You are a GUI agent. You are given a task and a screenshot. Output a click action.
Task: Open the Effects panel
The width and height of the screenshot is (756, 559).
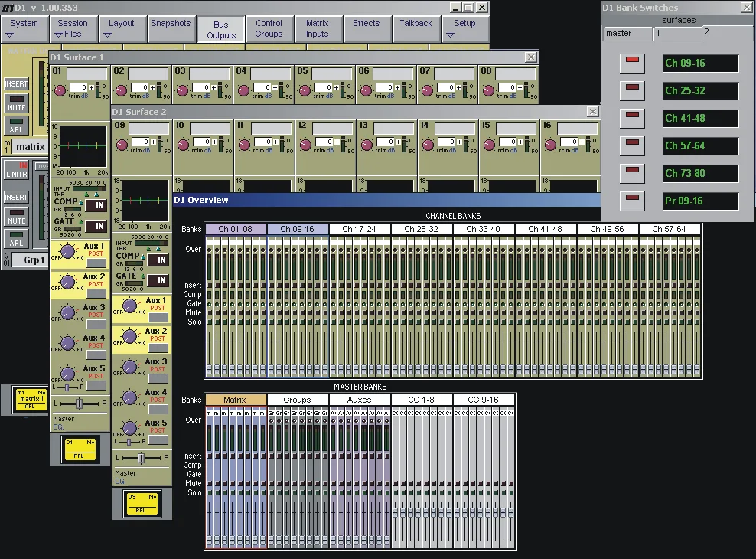click(x=367, y=28)
